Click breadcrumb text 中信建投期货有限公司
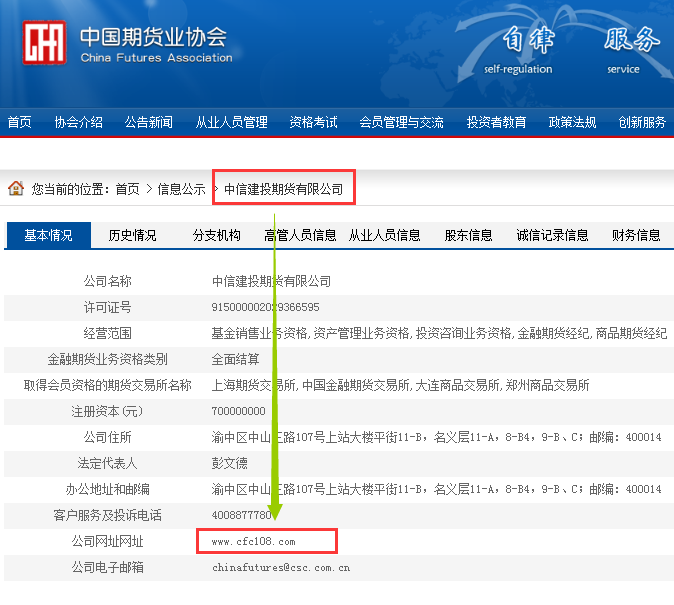 tap(284, 189)
